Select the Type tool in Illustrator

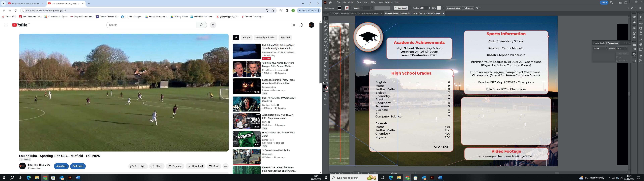point(325,43)
